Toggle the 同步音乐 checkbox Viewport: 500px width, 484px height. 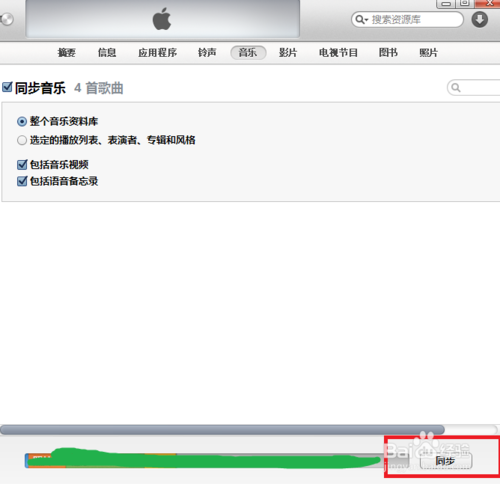point(7,87)
